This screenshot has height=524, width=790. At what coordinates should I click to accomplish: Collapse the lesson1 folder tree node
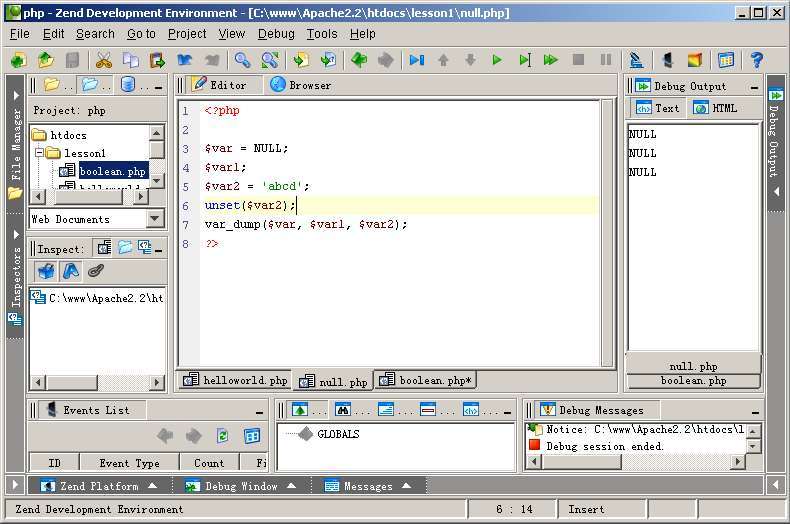point(39,152)
